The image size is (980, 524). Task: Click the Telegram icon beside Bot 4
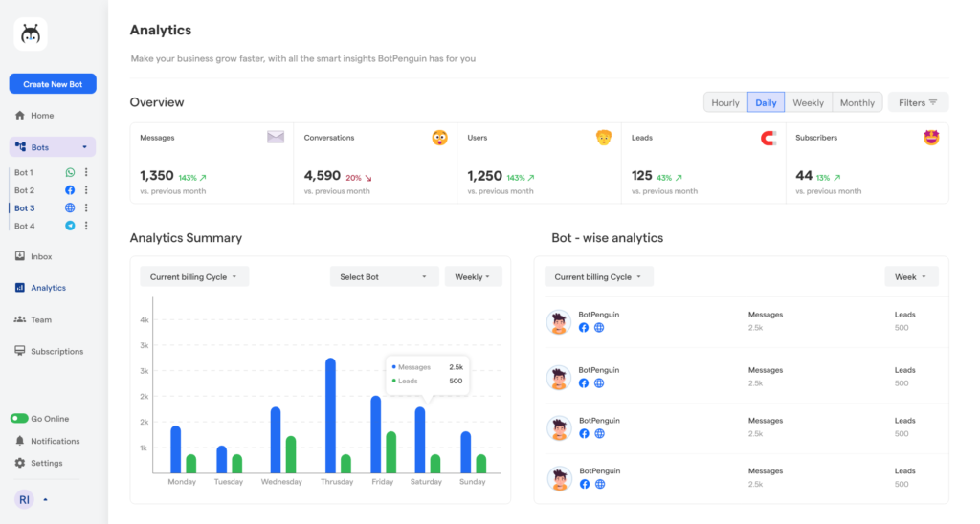pyautogui.click(x=70, y=227)
